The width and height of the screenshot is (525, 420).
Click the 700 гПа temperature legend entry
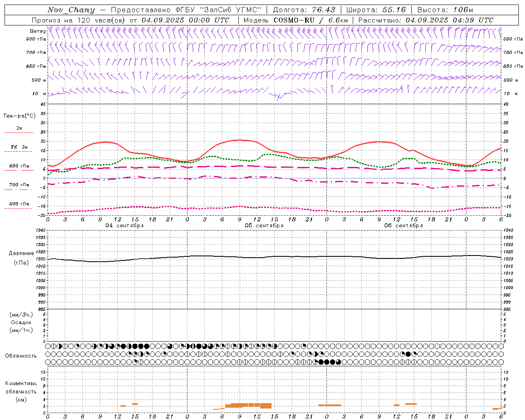(x=19, y=185)
